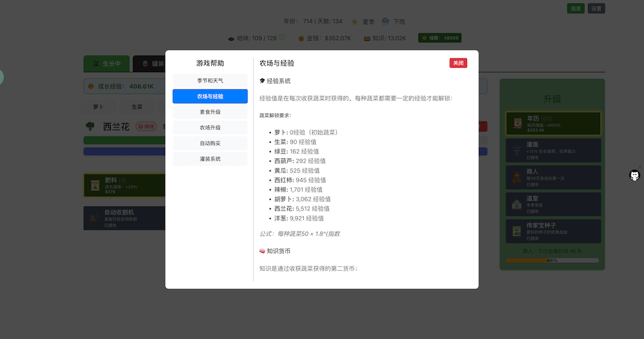Click the irrigation (灌溉) upgrade icon
This screenshot has height=339, width=644.
pos(516,150)
